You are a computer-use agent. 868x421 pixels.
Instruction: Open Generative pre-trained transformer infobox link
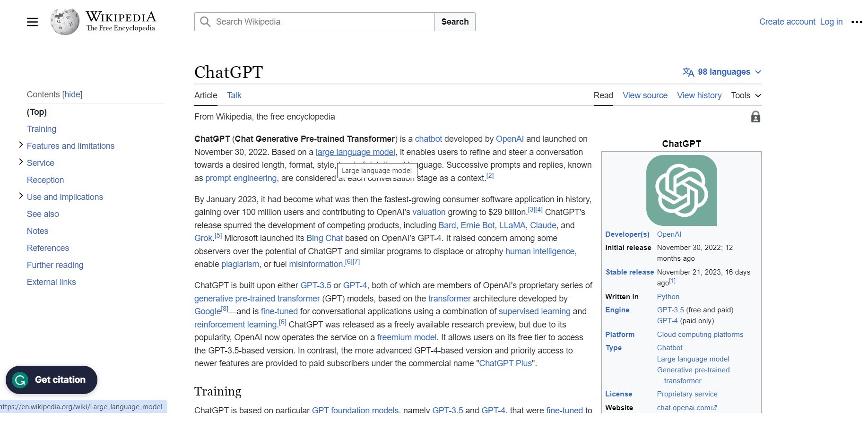[693, 375]
